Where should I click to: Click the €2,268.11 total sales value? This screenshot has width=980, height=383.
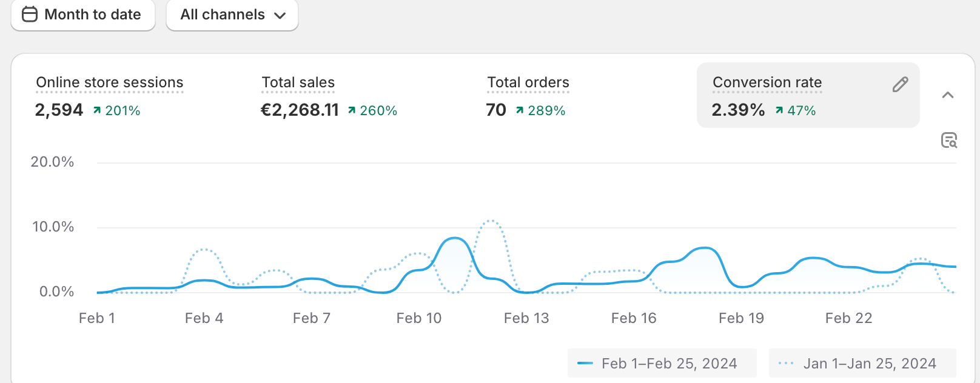point(300,110)
